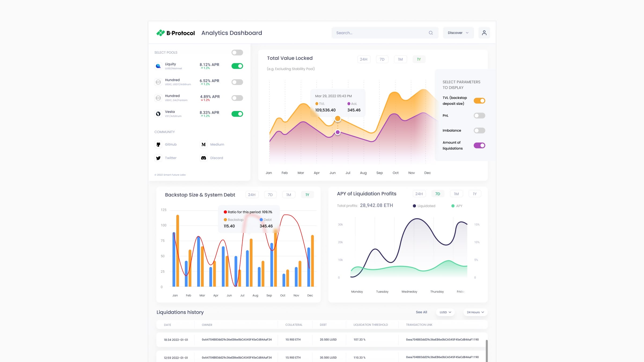Open the GitHub community icon
This screenshot has height=362, width=644.
click(x=158, y=144)
